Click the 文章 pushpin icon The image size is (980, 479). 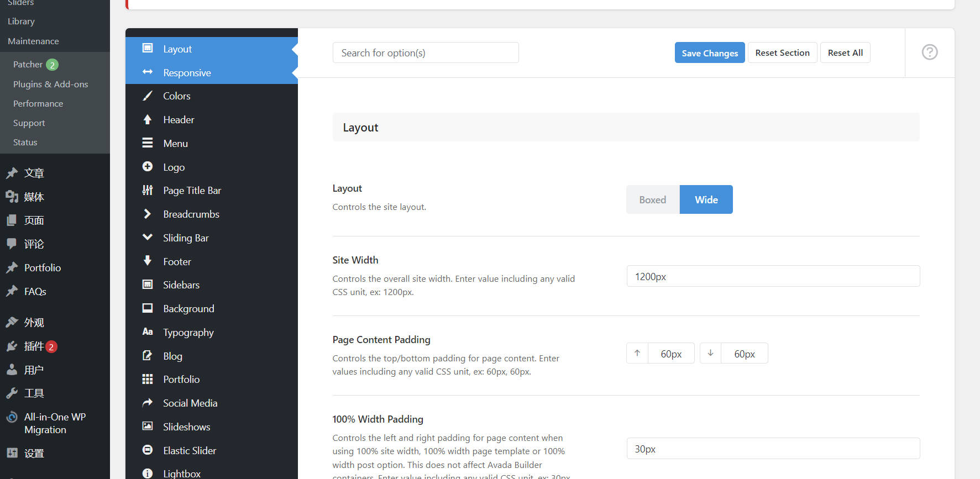tap(12, 173)
